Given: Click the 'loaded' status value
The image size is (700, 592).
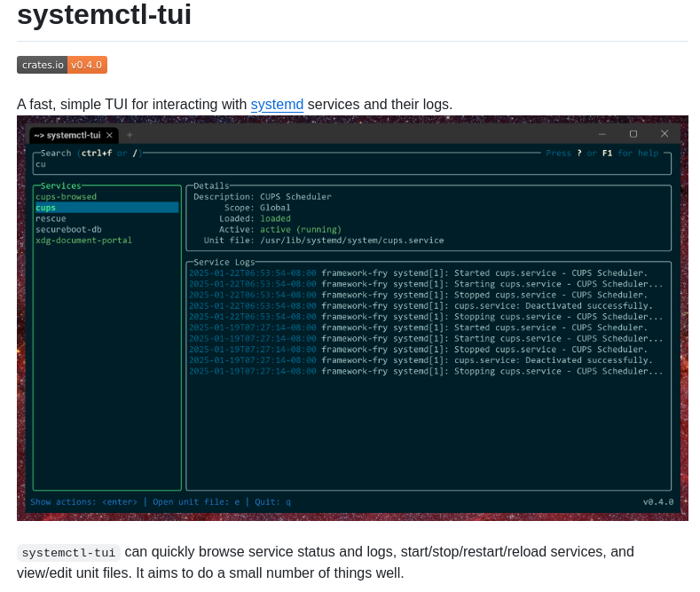Looking at the screenshot, I should 275,218.
